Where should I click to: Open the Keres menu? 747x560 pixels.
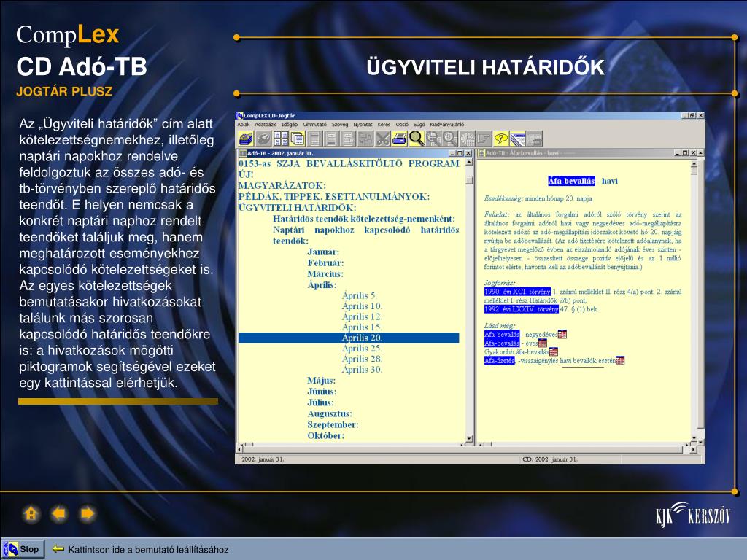(384, 125)
